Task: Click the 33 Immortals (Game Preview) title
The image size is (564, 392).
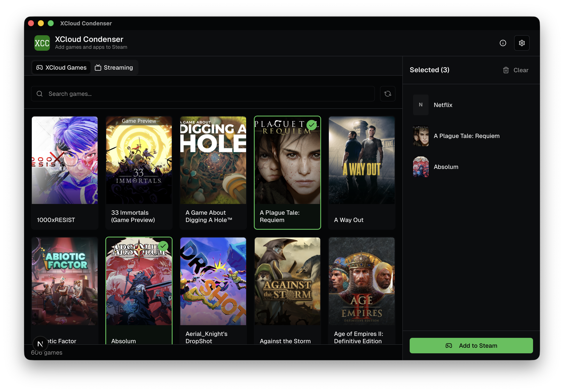Action: pyautogui.click(x=133, y=216)
